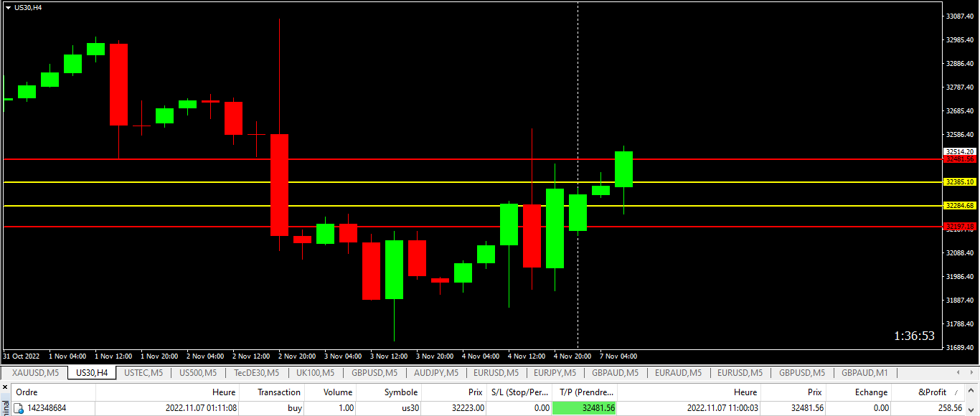The height and width of the screenshot is (416, 980).
Task: Click the green T/P cell 32481.56
Action: point(585,408)
